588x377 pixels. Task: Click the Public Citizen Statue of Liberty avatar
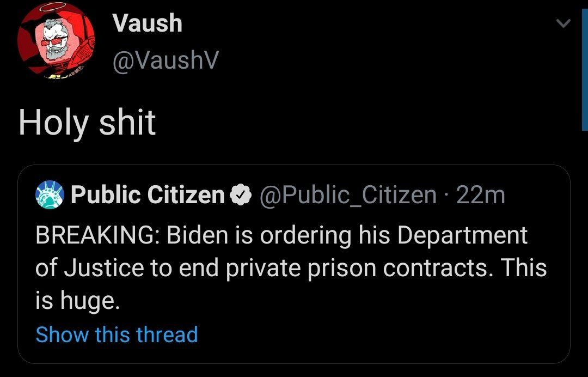tap(50, 194)
